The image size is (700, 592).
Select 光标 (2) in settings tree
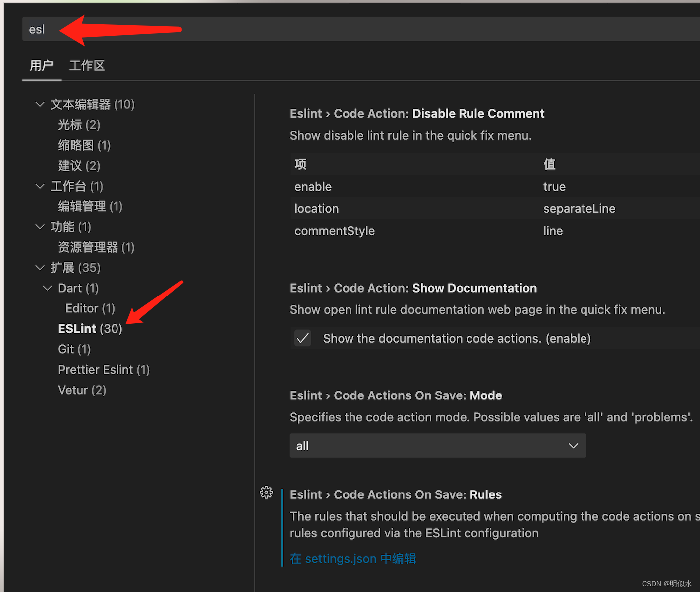(x=79, y=125)
